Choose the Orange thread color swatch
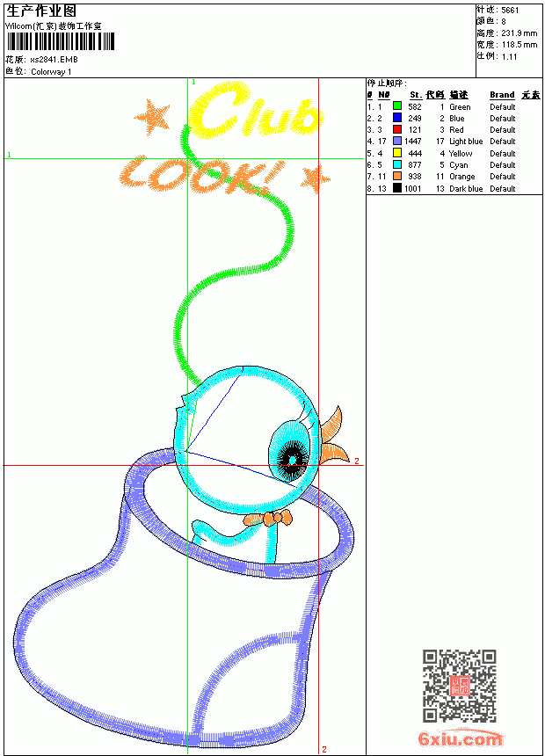 pyautogui.click(x=397, y=176)
